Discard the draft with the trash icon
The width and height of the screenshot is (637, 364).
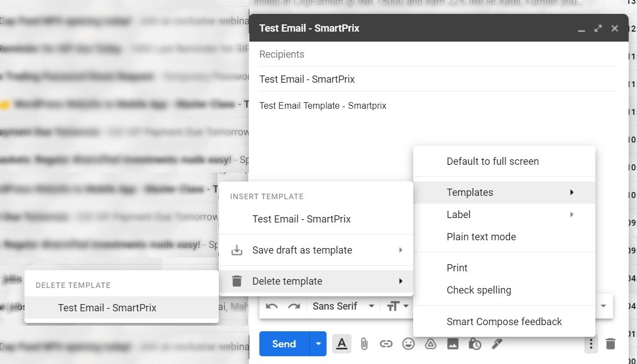[610, 343]
